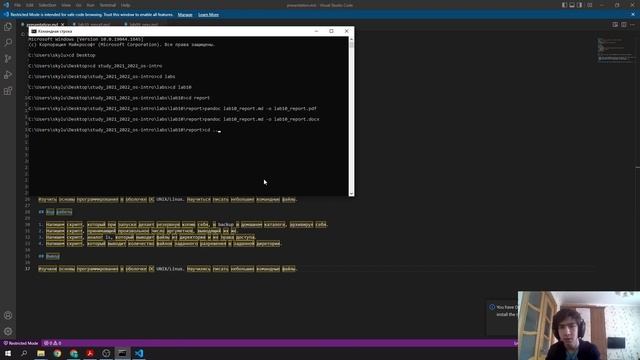
Task: Click the editor minimap
Action: point(615,50)
